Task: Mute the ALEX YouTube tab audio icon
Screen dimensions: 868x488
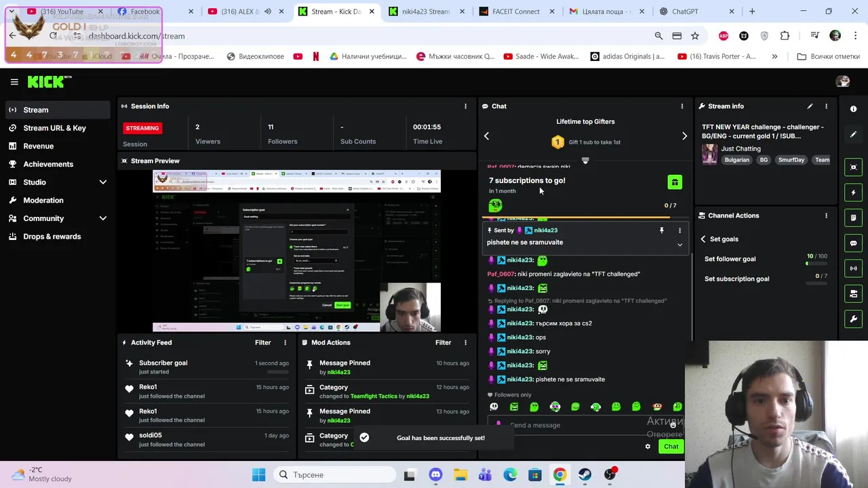Action: point(267,12)
